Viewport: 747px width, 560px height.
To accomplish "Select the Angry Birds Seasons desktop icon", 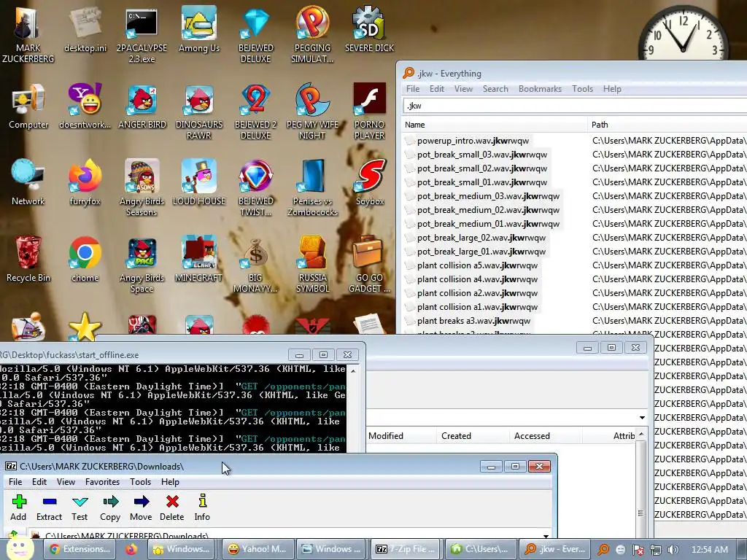I will 142,187.
